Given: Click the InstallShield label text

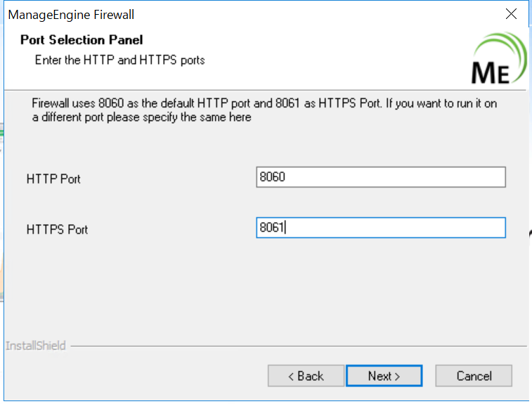Looking at the screenshot, I should click(35, 346).
